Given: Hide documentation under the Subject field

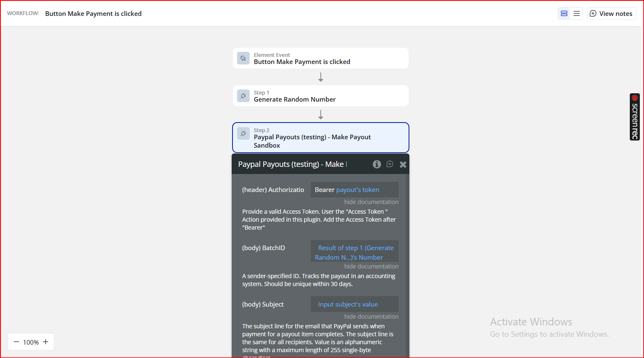Looking at the screenshot, I should [x=371, y=317].
